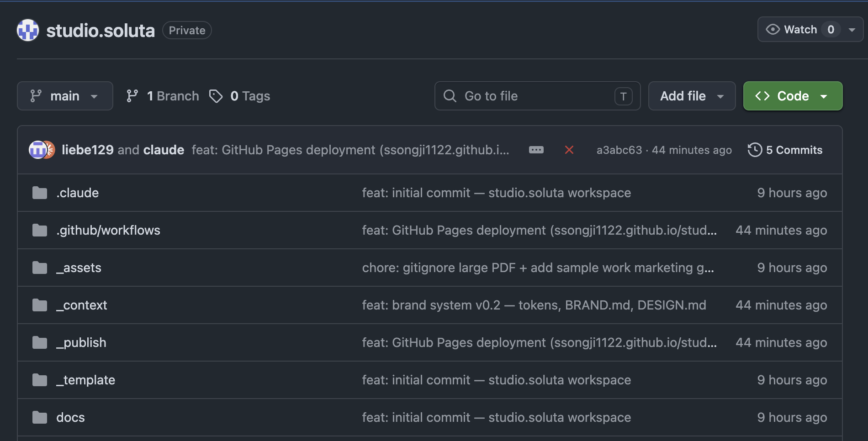Open the .claude row's initial commit message
The width and height of the screenshot is (868, 441).
tap(497, 193)
